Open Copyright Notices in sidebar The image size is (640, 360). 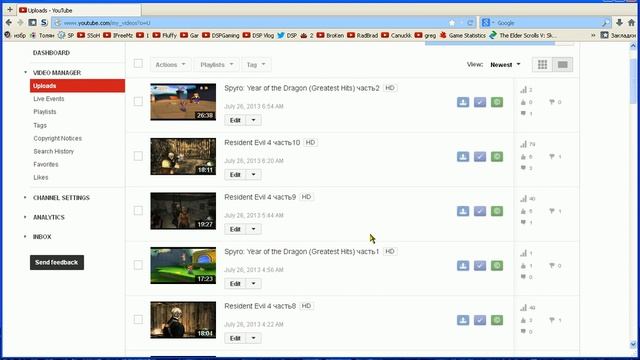(x=58, y=138)
